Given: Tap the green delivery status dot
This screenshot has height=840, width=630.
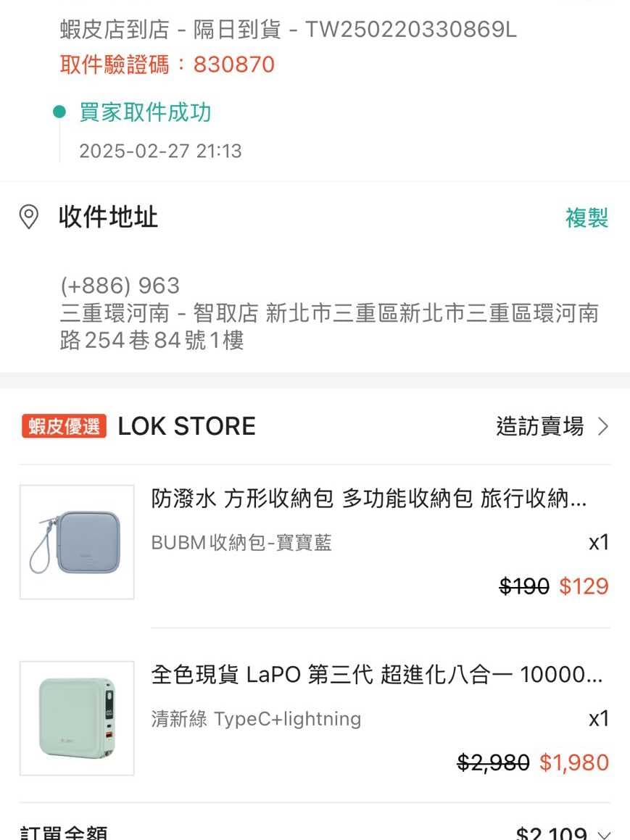Looking at the screenshot, I should (59, 112).
